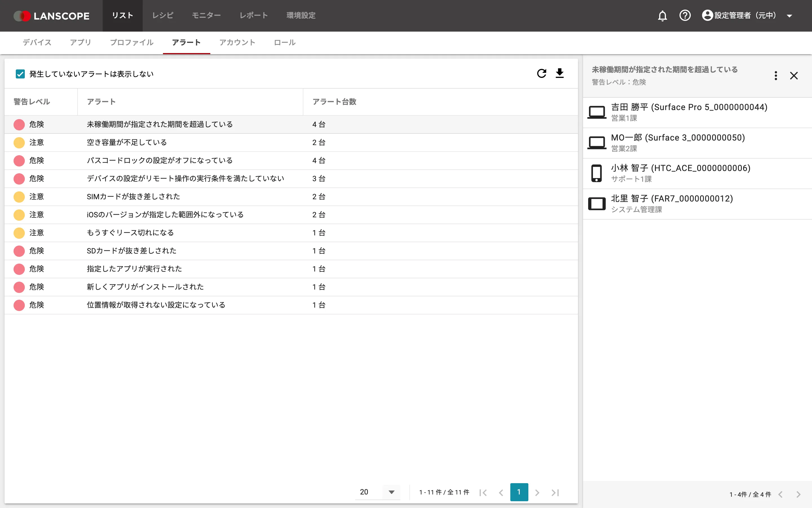This screenshot has width=812, height=508.
Task: Go to previous page of alerts
Action: (x=501, y=492)
